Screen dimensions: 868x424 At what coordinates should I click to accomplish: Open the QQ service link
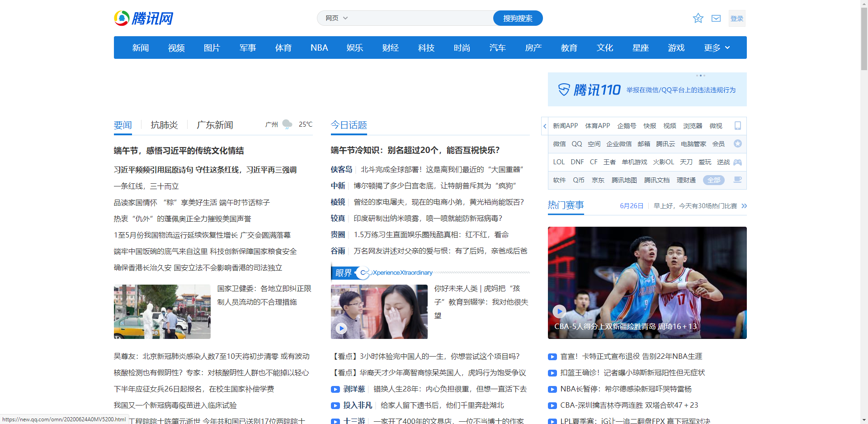click(577, 144)
